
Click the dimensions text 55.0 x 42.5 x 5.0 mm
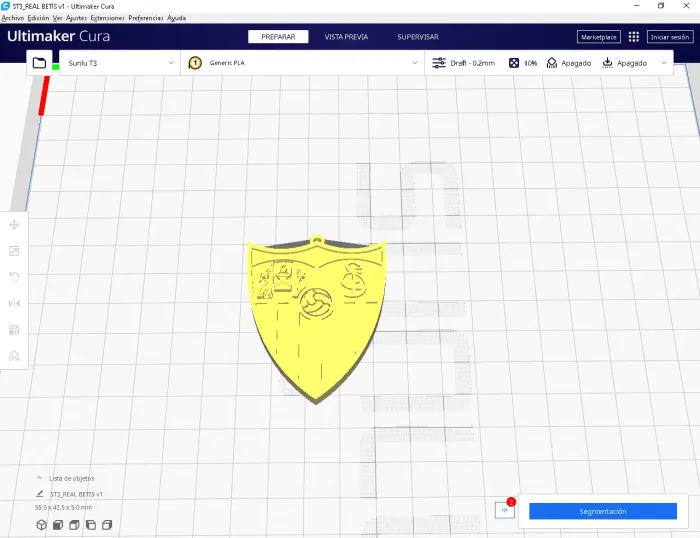(63, 508)
